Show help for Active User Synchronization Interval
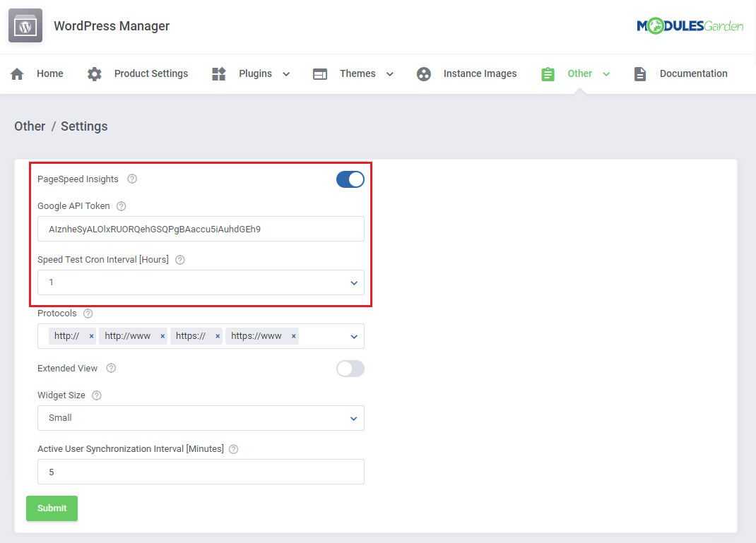 233,449
